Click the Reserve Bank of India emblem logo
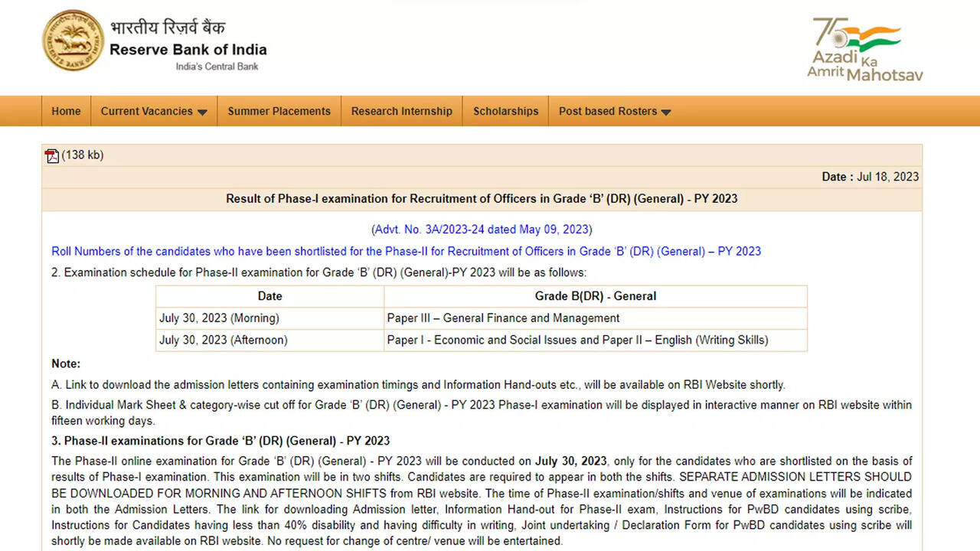 pyautogui.click(x=73, y=41)
